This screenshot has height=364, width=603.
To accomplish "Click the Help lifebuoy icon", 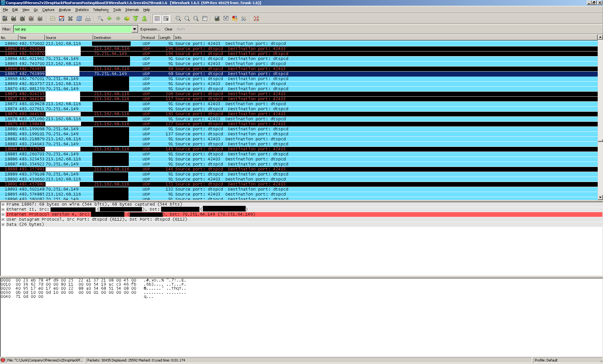I will click(256, 19).
